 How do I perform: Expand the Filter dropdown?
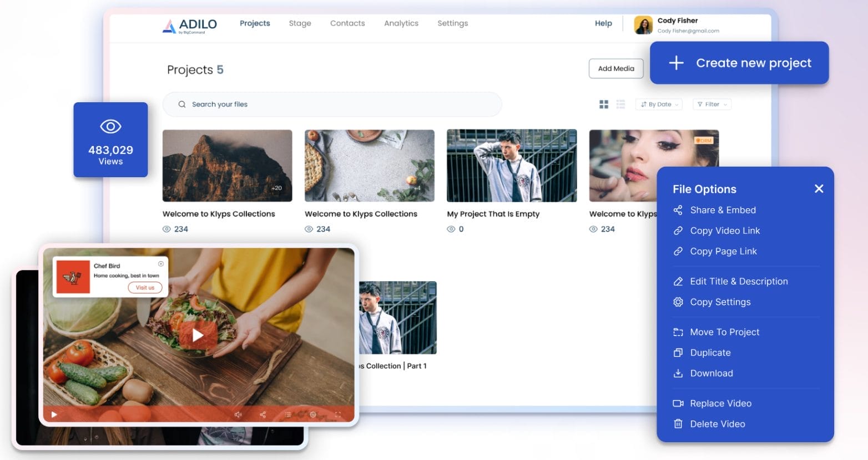711,104
